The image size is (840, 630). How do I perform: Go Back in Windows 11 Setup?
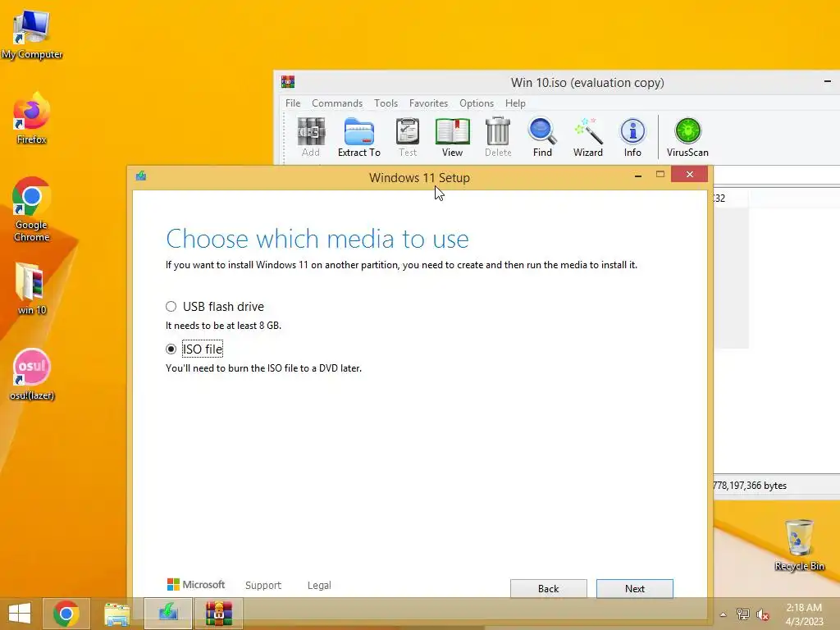point(548,588)
